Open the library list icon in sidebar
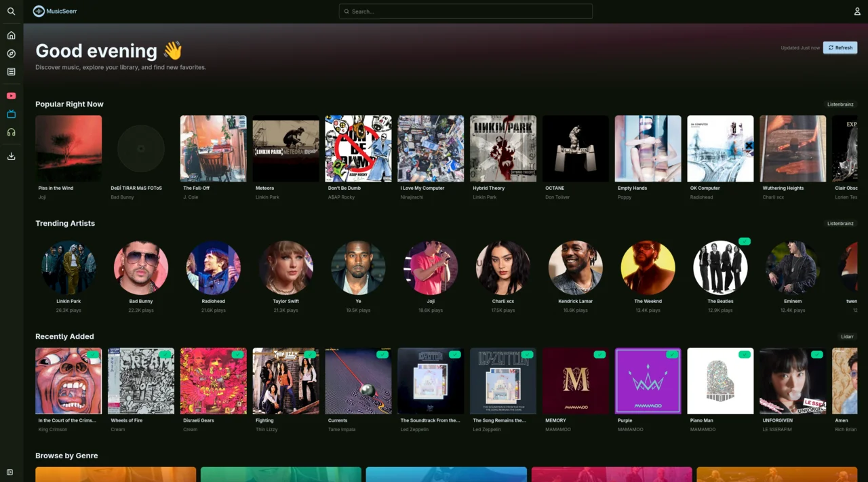Screen dimensions: 868x482 (x=11, y=72)
